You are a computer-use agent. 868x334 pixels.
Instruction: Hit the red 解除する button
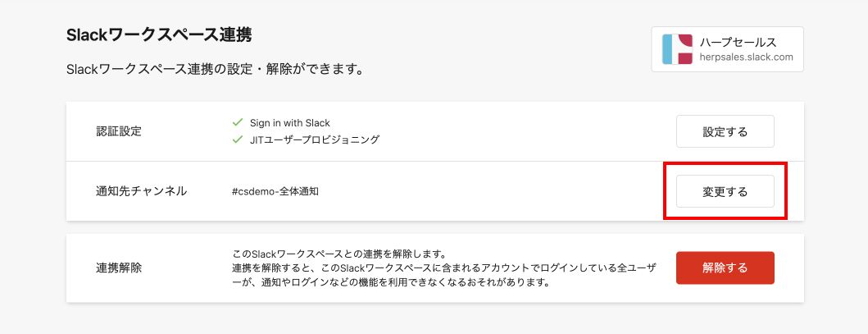point(725,268)
